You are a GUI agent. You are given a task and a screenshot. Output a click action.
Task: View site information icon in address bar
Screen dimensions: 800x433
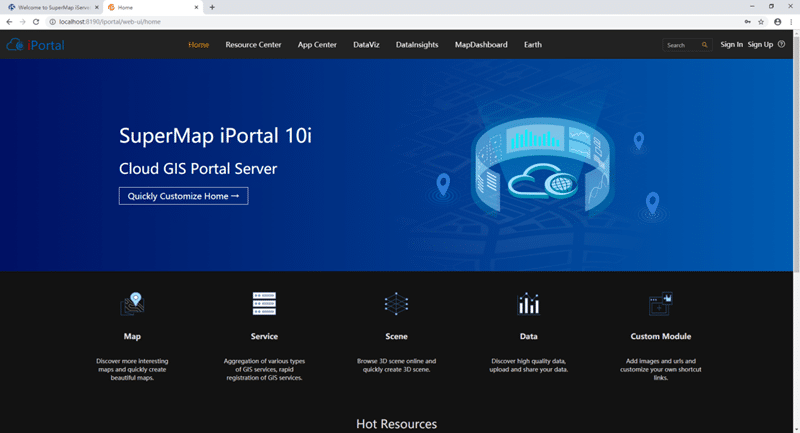coord(52,21)
